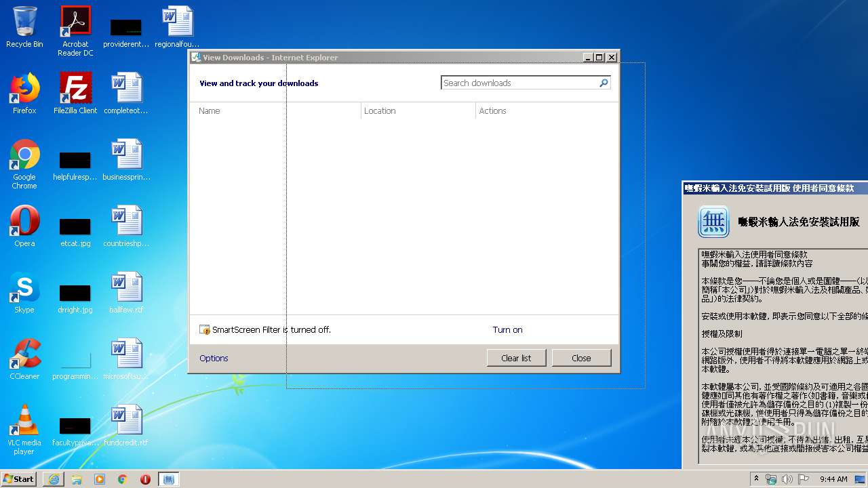Select the completeot... Word document icon
The image size is (868, 488).
126,94
